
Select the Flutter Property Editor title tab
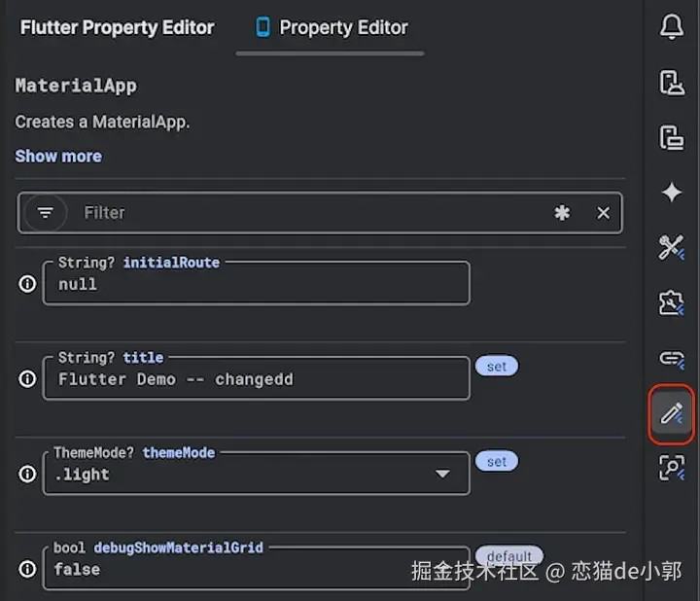pyautogui.click(x=117, y=27)
